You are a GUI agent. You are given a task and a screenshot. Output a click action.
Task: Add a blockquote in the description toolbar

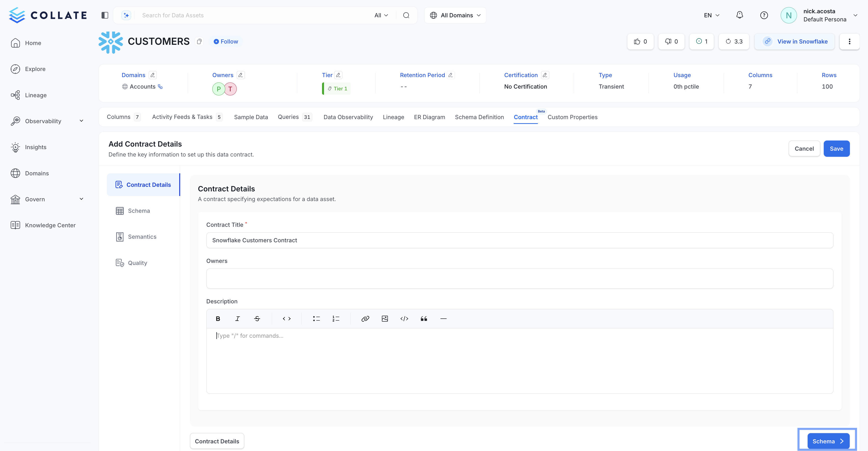424,318
